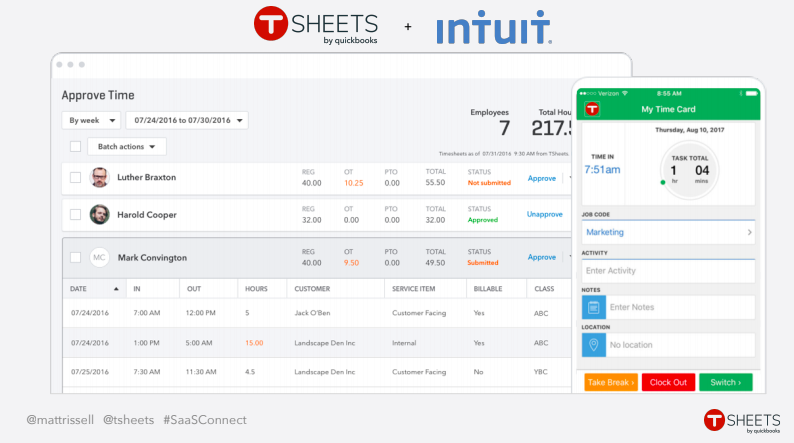Click Mark Convington's 9.50 overtime value

pos(351,263)
